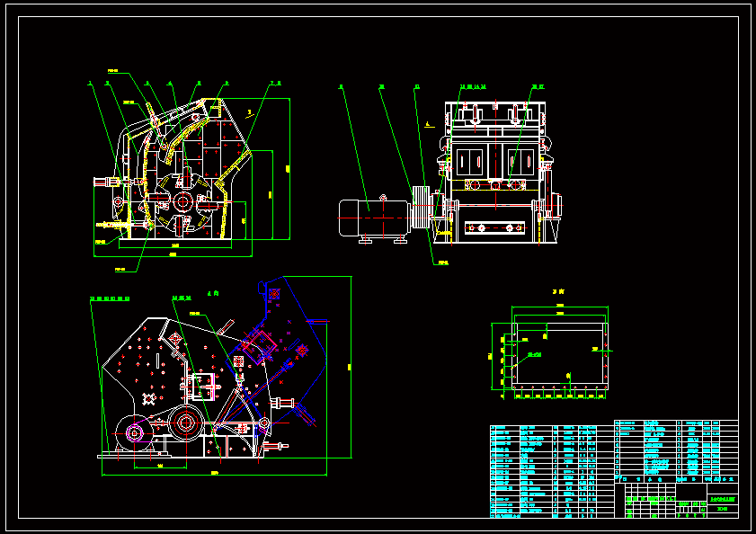Viewport: 756px width, 534px height.
Task: Pick the magenta square hatch on the blue housing
Action: coord(260,346)
